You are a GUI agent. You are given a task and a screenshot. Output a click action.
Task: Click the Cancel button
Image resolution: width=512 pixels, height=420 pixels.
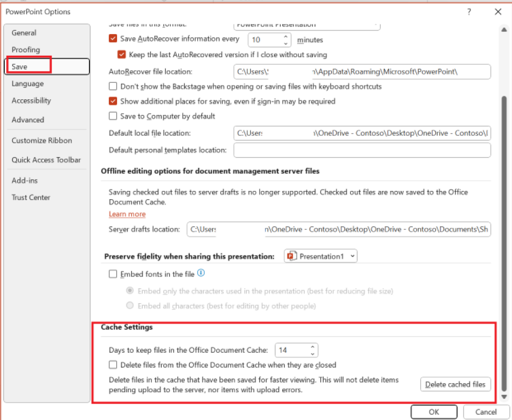(485, 412)
